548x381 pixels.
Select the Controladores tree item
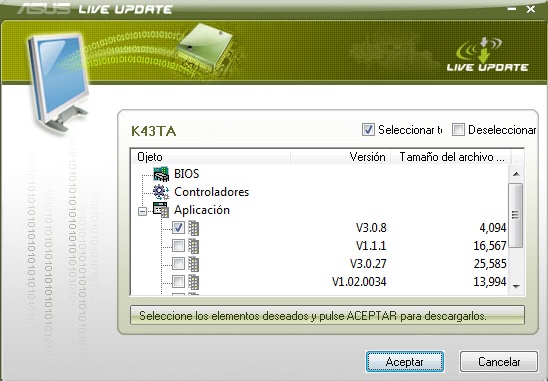[211, 192]
